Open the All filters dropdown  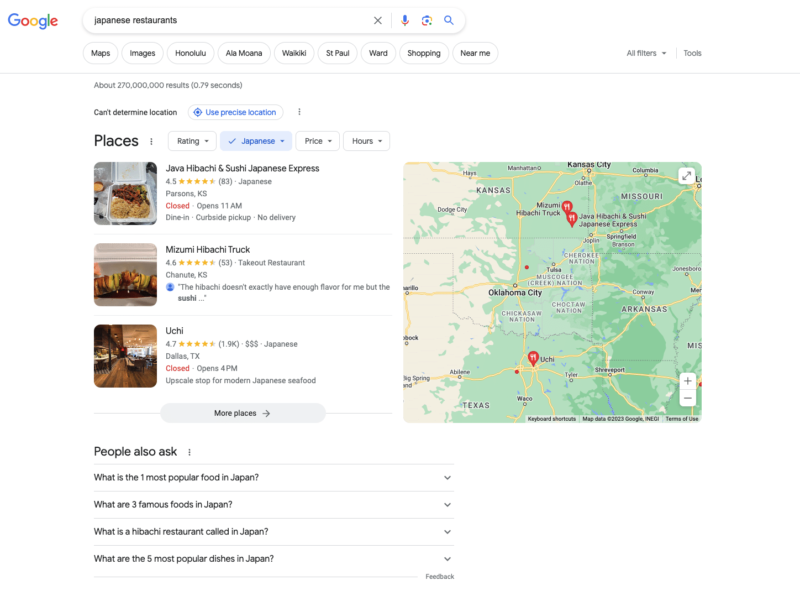[646, 53]
